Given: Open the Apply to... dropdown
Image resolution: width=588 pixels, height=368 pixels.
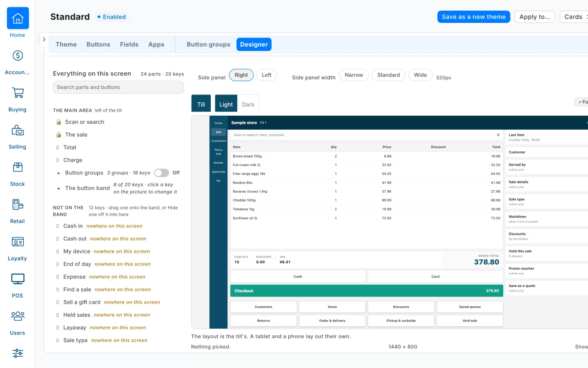Looking at the screenshot, I should [x=535, y=17].
